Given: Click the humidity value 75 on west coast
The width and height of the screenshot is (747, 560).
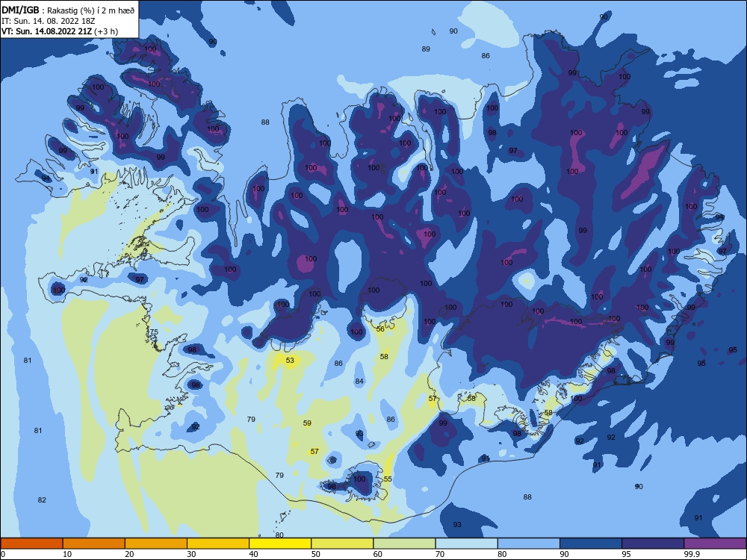Looking at the screenshot, I should [x=154, y=332].
